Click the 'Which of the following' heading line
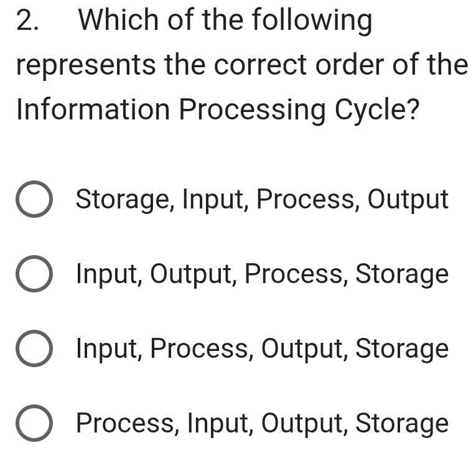 (225, 22)
